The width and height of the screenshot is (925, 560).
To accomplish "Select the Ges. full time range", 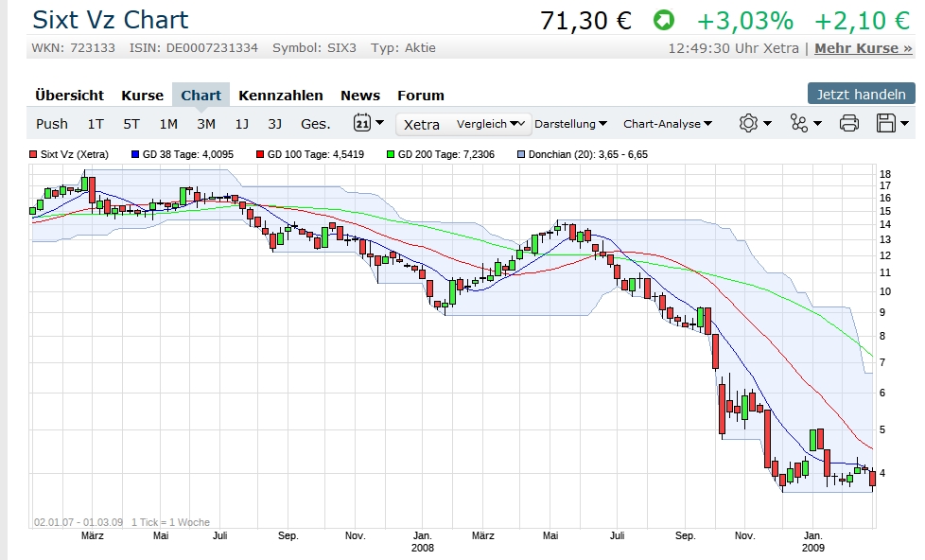I will click(x=315, y=123).
